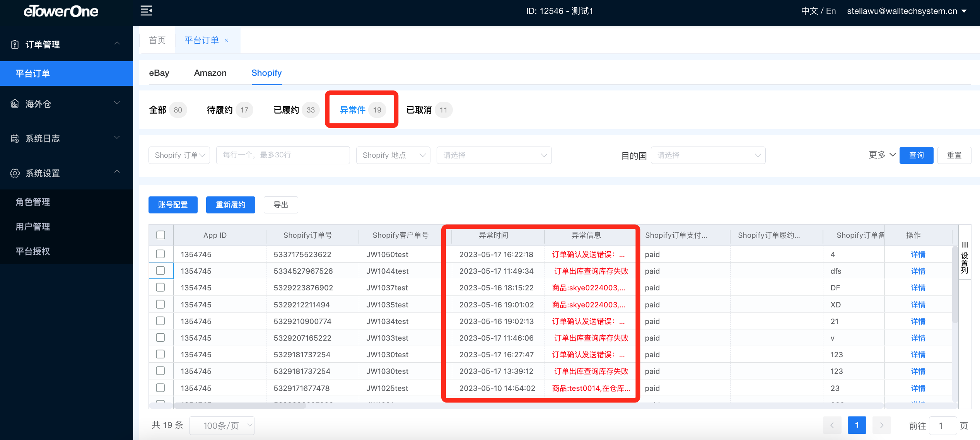Switch to the eBay platform tab
This screenshot has height=440, width=980.
click(x=159, y=73)
